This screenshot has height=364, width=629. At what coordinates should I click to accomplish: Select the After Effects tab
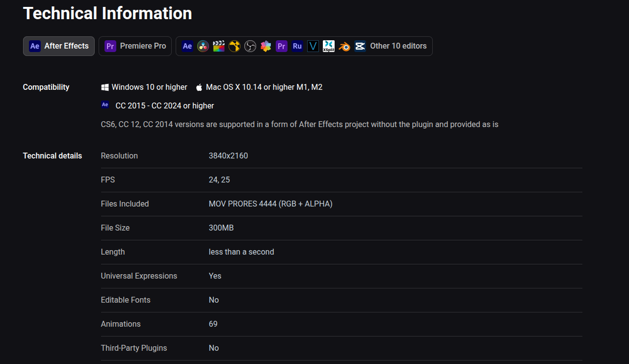coord(59,46)
